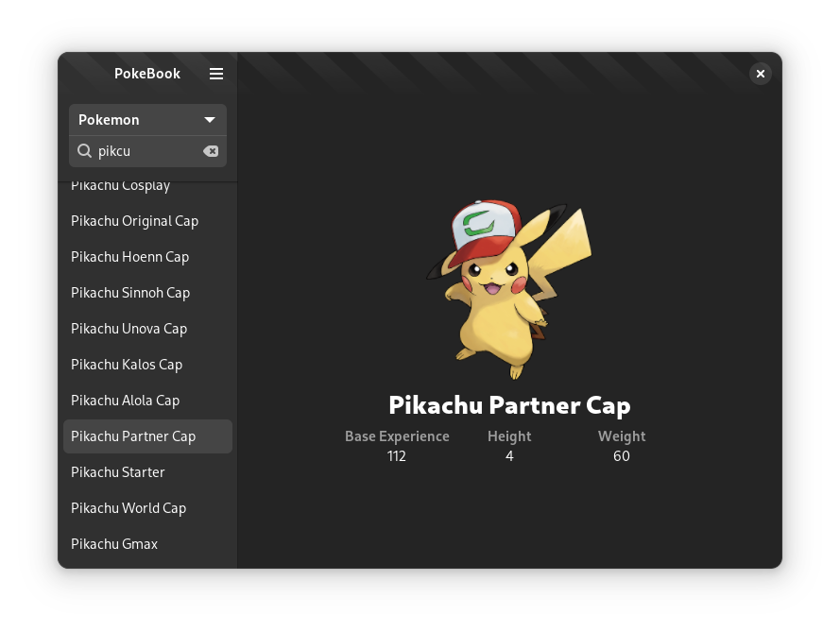Select Pikachu Kalos Cap in list
Screen dimensions: 840x632
[x=147, y=365]
